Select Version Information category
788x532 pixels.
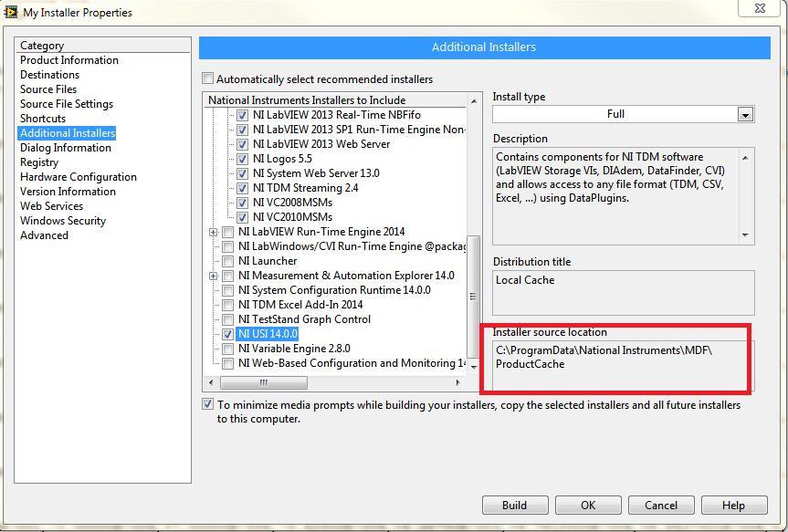pyautogui.click(x=68, y=192)
